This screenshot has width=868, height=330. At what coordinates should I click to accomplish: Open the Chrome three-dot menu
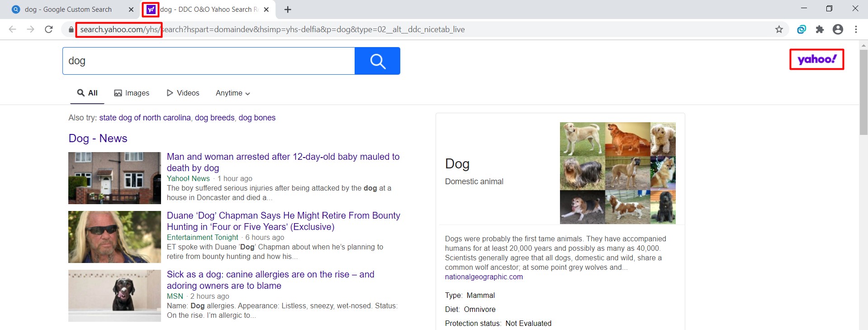pyautogui.click(x=856, y=29)
